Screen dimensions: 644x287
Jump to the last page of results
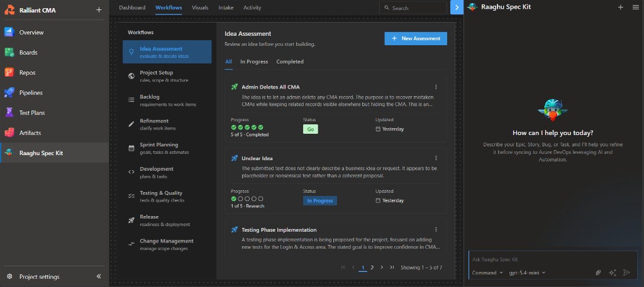392,268
